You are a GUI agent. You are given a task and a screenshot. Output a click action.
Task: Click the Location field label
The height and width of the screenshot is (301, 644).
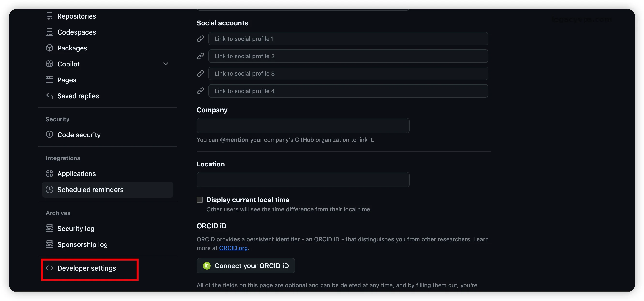210,164
